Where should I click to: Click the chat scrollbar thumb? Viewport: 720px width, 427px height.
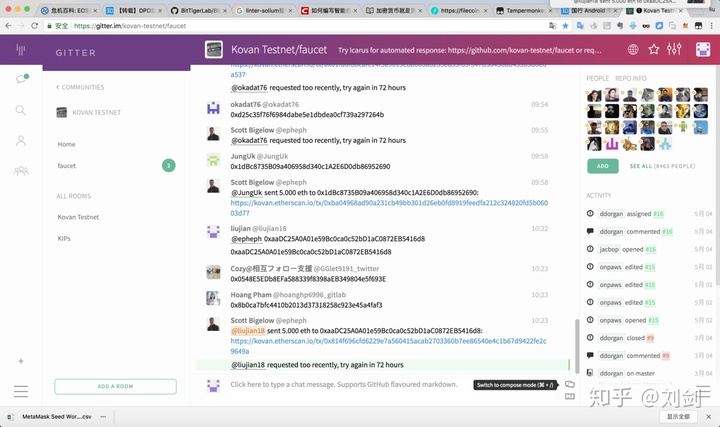pyautogui.click(x=577, y=346)
